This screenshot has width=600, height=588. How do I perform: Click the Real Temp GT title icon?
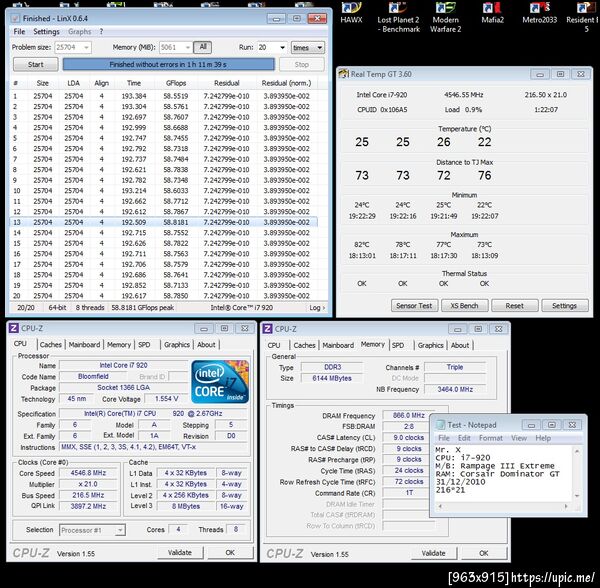344,73
